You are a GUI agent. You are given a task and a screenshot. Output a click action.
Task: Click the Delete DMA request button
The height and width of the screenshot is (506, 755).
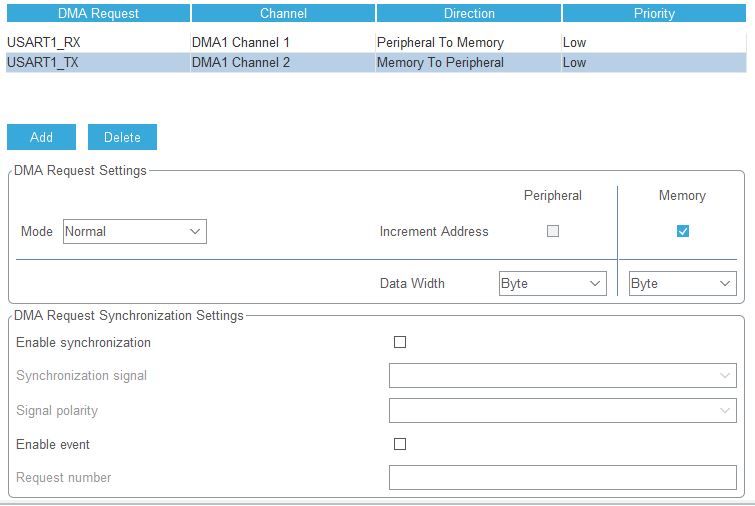pyautogui.click(x=122, y=137)
